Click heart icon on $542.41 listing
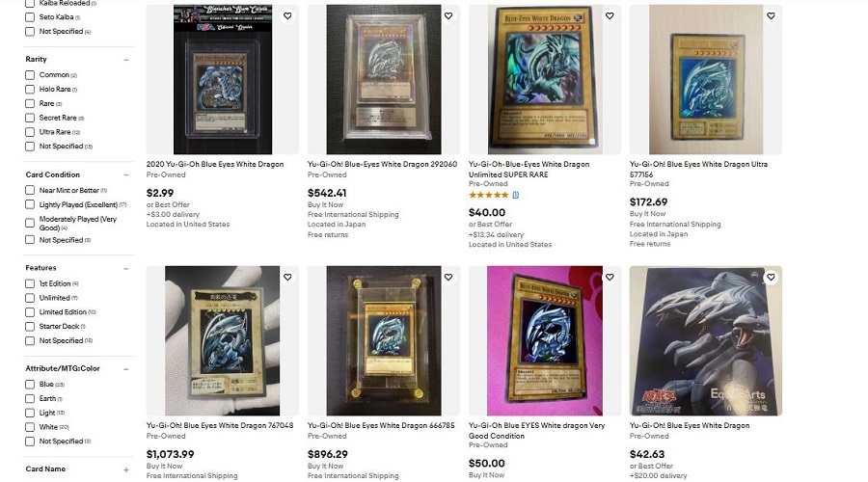The height and width of the screenshot is (482, 868). [x=448, y=16]
